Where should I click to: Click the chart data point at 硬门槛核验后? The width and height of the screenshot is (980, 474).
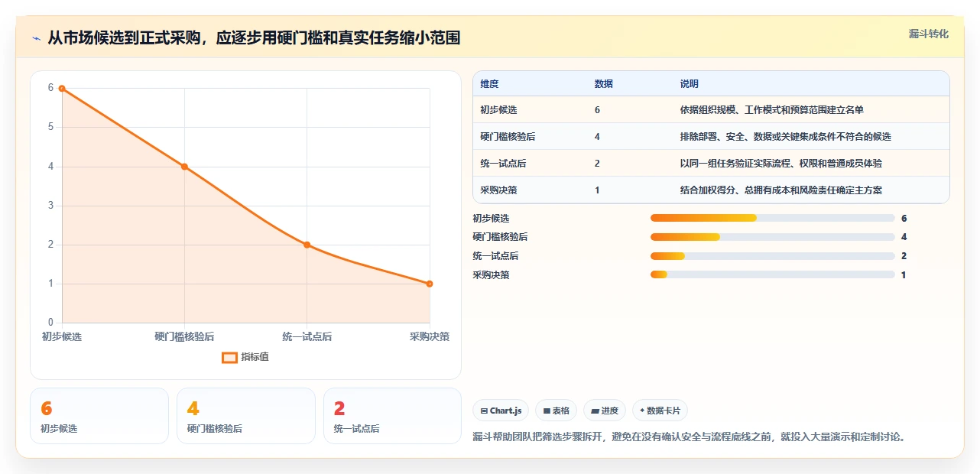tap(184, 167)
